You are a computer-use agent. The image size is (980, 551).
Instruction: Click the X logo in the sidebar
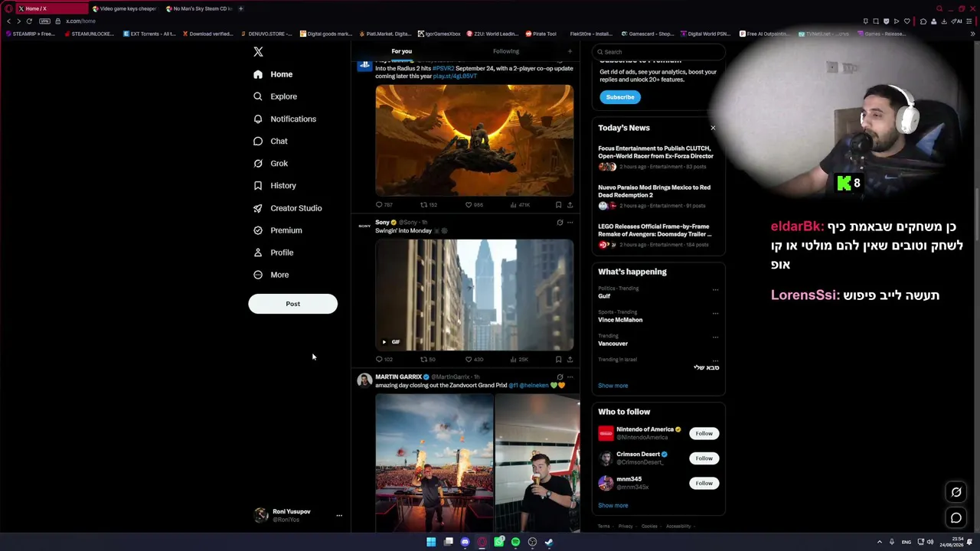pyautogui.click(x=258, y=52)
